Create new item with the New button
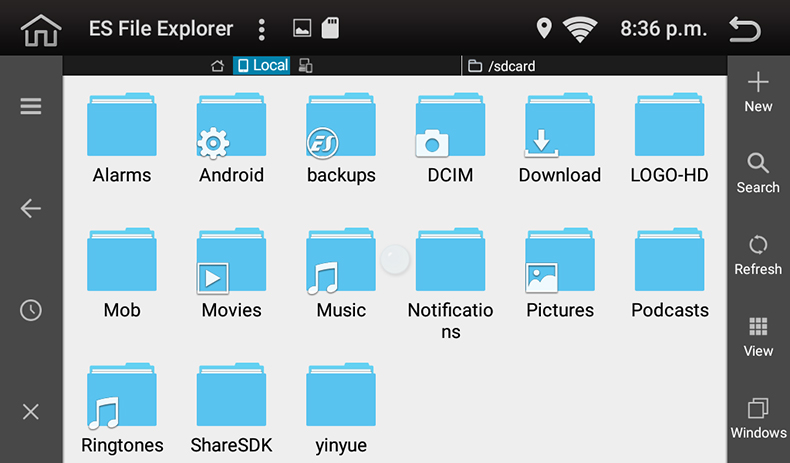790x463 pixels. click(758, 92)
